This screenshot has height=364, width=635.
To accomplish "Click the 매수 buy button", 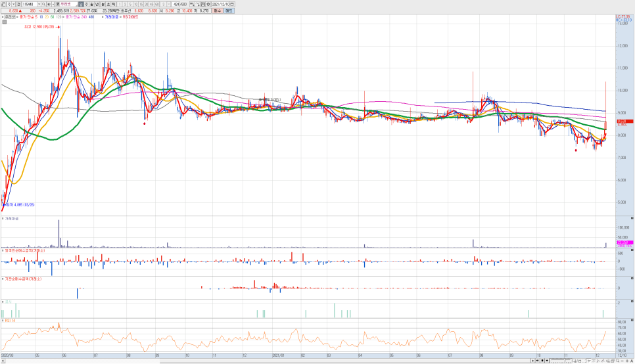I will (x=218, y=11).
